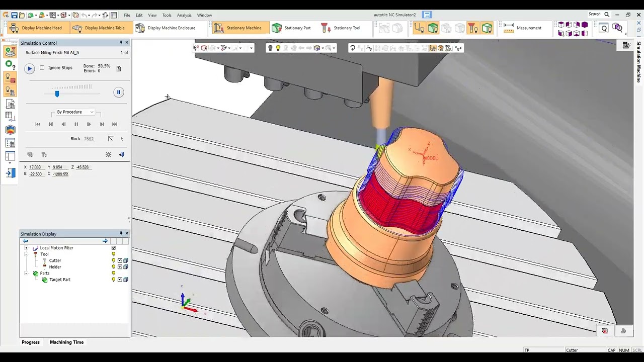Toggle Target Part visibility light bulb

(114, 280)
